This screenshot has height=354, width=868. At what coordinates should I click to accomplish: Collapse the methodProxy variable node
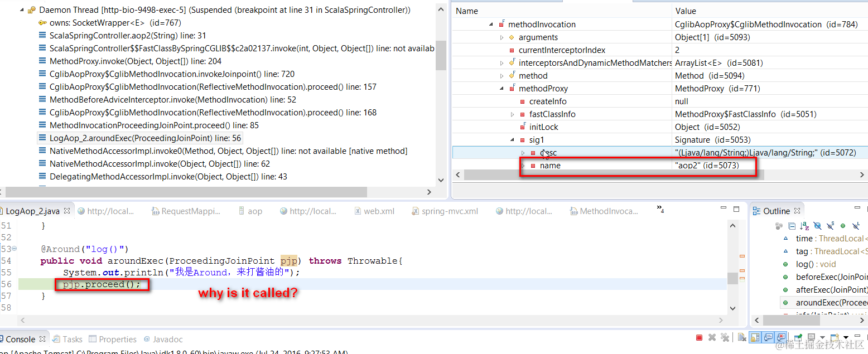point(501,89)
